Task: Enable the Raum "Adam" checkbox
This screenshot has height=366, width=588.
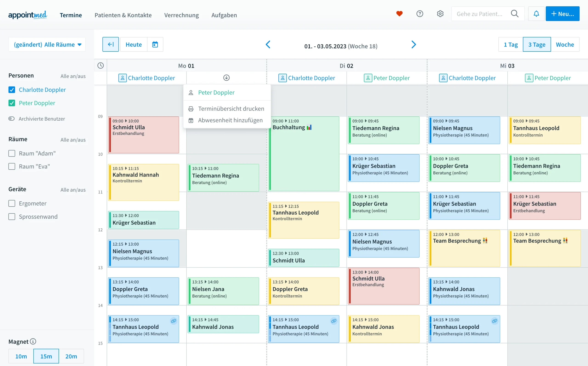Action: (12, 153)
